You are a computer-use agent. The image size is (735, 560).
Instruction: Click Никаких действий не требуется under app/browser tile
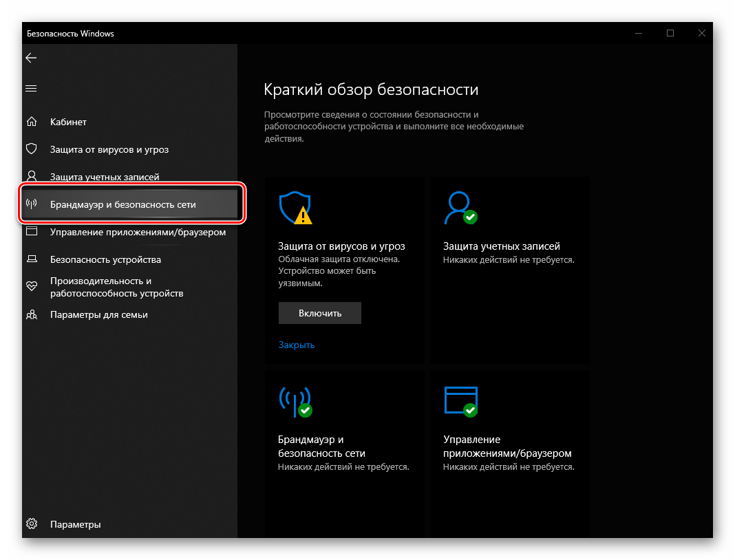point(509,466)
